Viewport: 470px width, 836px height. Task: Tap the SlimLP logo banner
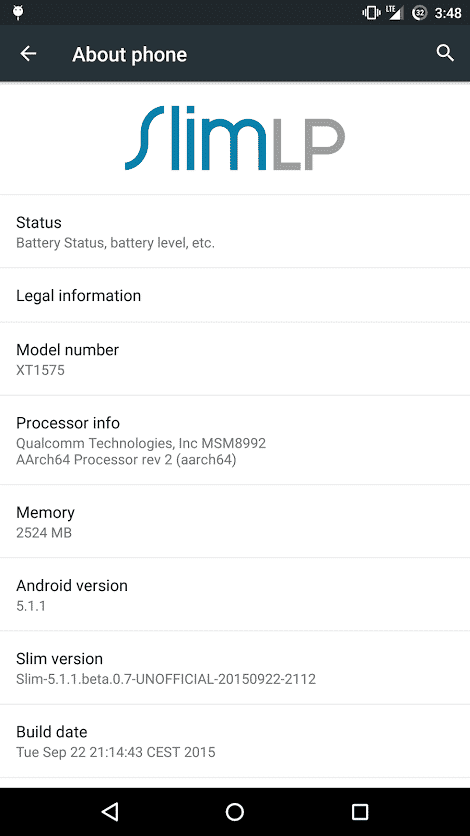click(235, 138)
